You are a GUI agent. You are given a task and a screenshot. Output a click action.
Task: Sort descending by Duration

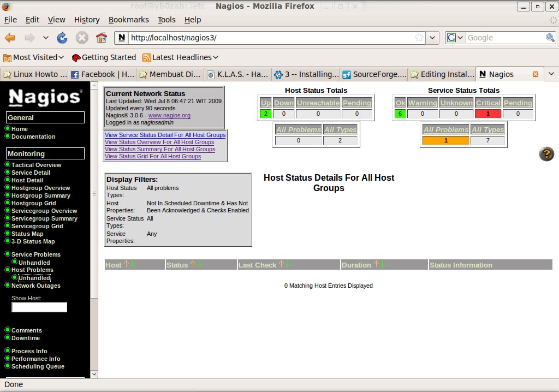(382, 264)
